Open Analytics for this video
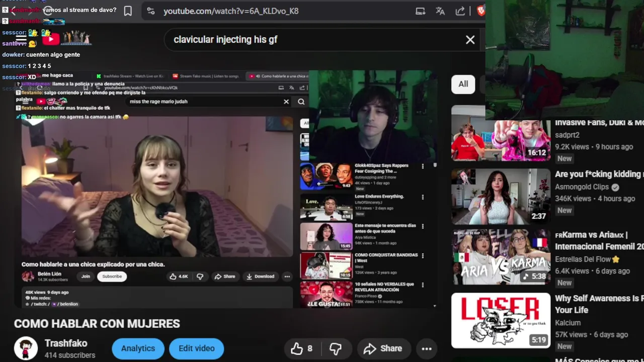The height and width of the screenshot is (362, 644). point(138,348)
